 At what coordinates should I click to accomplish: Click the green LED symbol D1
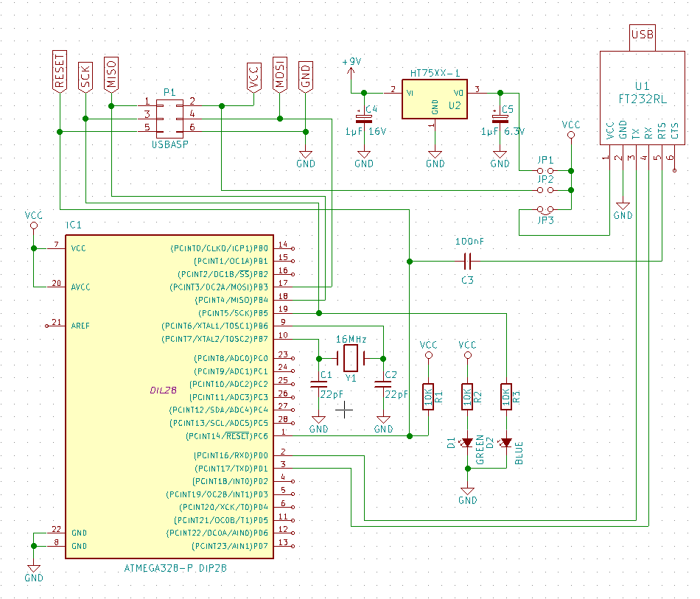468,444
